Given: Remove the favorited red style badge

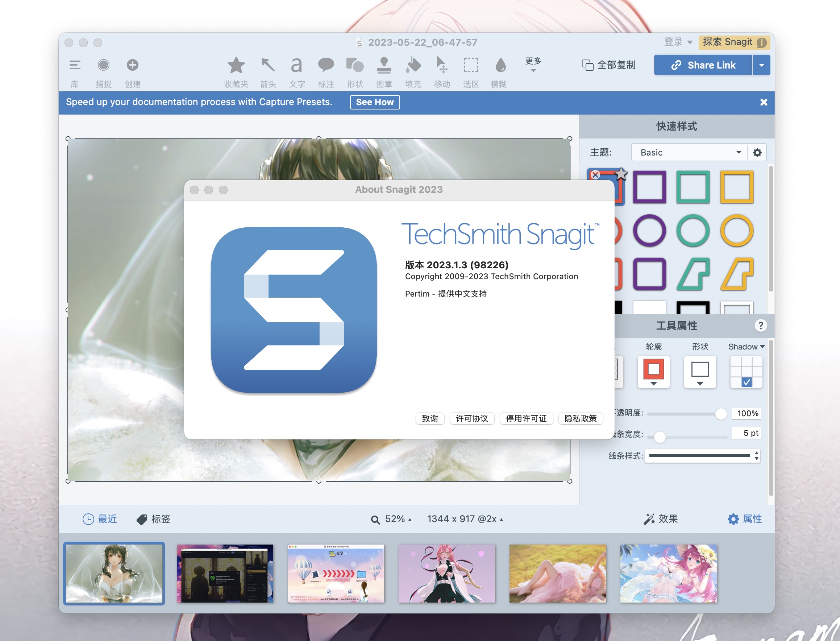Looking at the screenshot, I should pyautogui.click(x=595, y=175).
